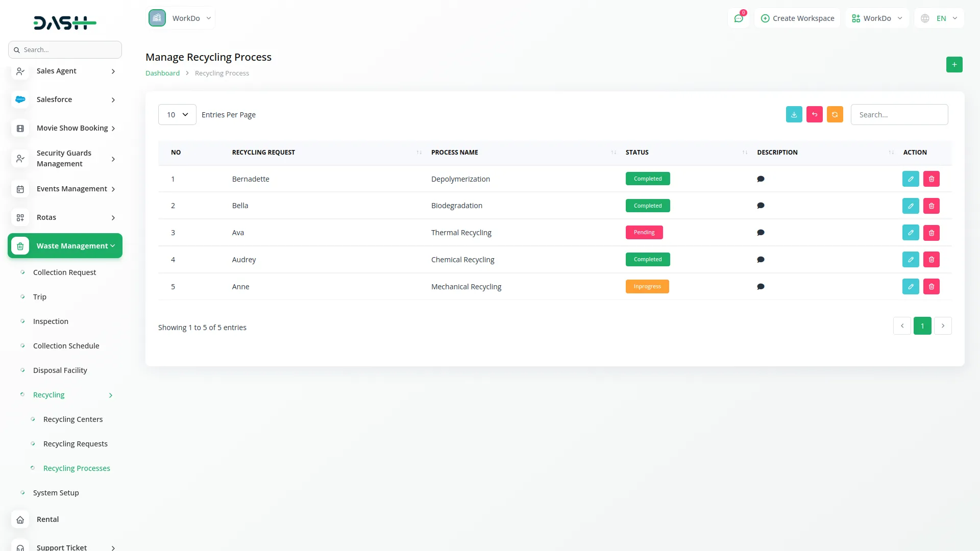Click the blue download export icon
This screenshot has width=980, height=551.
(x=794, y=114)
